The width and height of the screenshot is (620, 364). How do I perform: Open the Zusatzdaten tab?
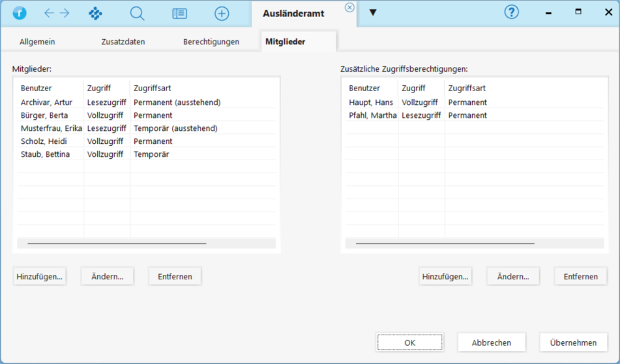123,42
